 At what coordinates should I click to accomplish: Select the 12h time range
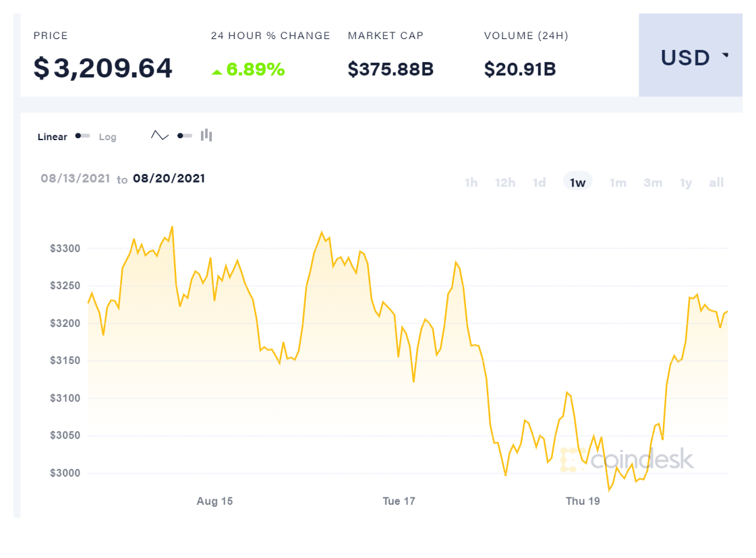505,183
